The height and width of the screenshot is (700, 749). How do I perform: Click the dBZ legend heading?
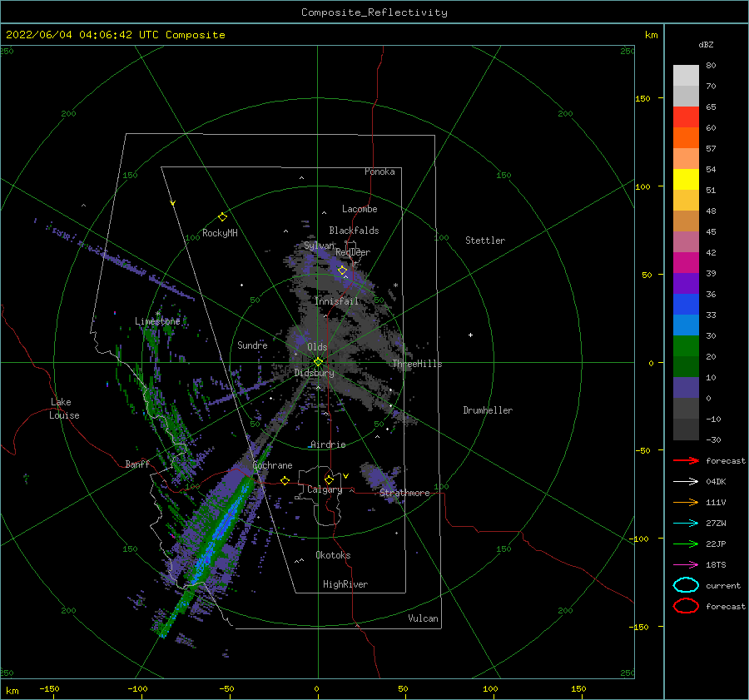coord(706,44)
